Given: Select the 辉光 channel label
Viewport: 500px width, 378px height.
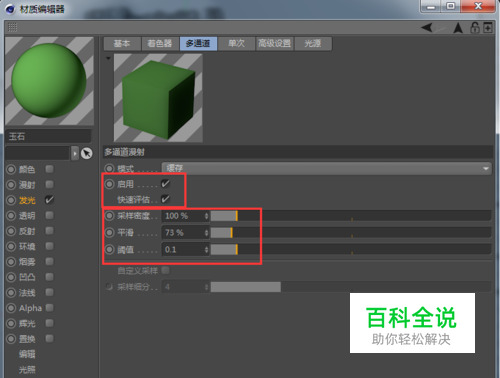Looking at the screenshot, I should [27, 323].
